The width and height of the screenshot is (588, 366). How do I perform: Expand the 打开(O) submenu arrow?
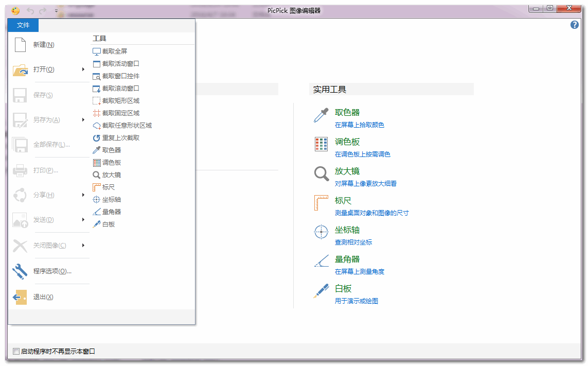pyautogui.click(x=83, y=69)
